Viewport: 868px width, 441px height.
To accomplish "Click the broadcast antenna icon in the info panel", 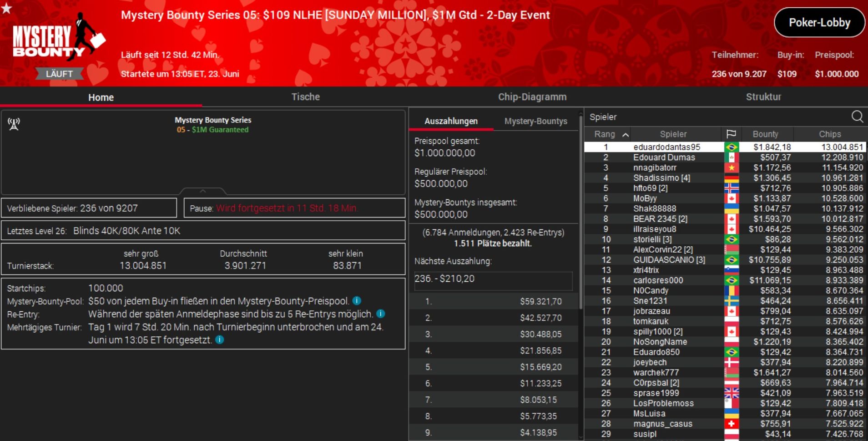I will [14, 124].
